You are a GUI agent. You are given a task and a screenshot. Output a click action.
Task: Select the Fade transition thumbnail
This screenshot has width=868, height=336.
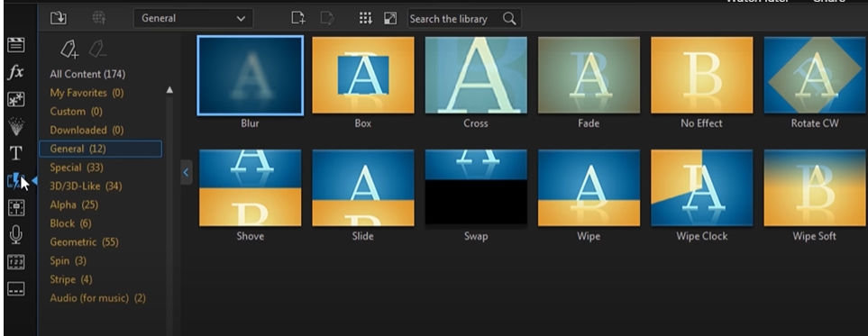point(589,76)
